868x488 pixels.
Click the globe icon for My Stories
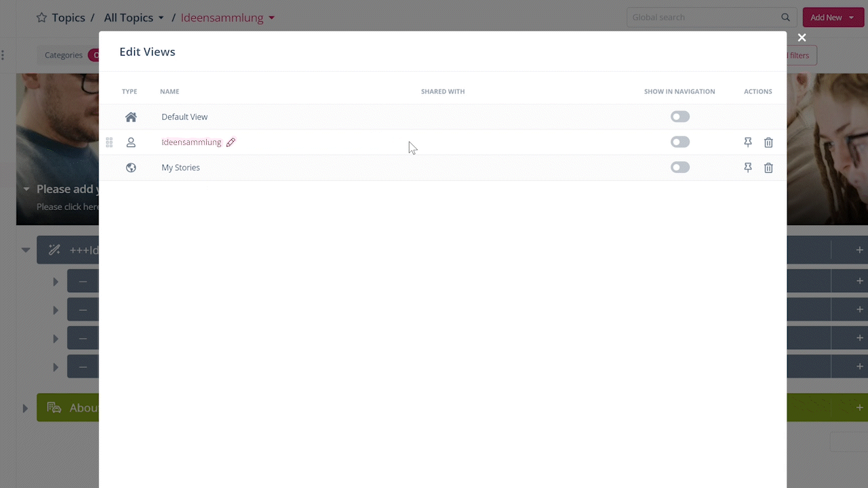point(131,167)
